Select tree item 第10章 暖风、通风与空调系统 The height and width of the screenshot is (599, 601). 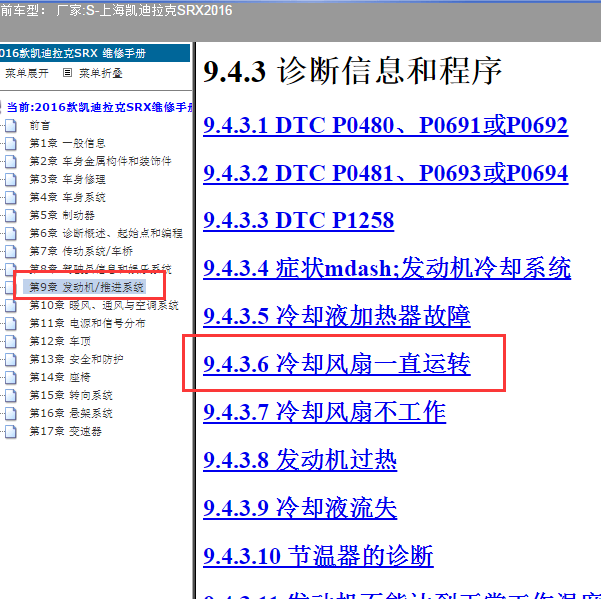104,305
